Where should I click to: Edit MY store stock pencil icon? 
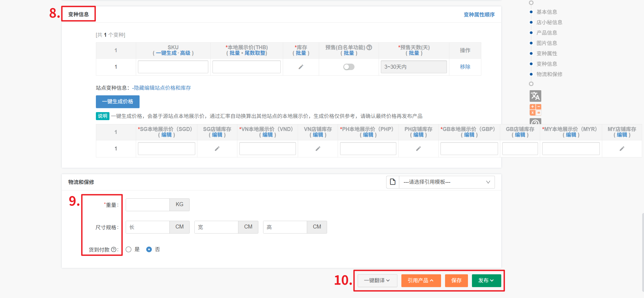click(x=622, y=149)
